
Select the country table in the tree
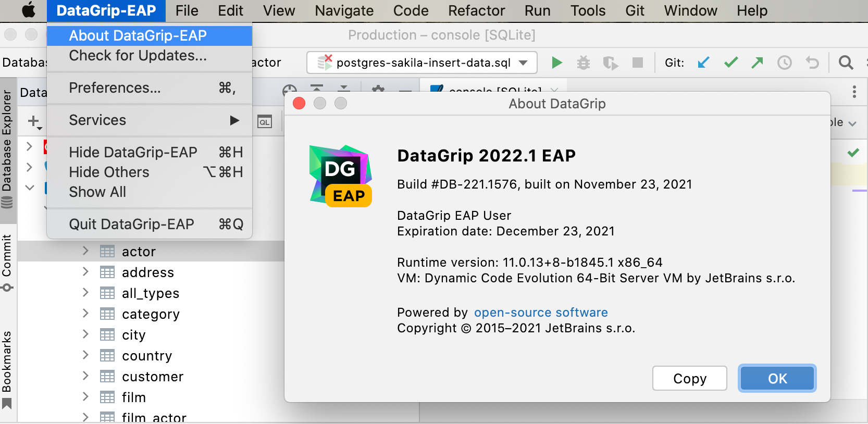click(146, 356)
